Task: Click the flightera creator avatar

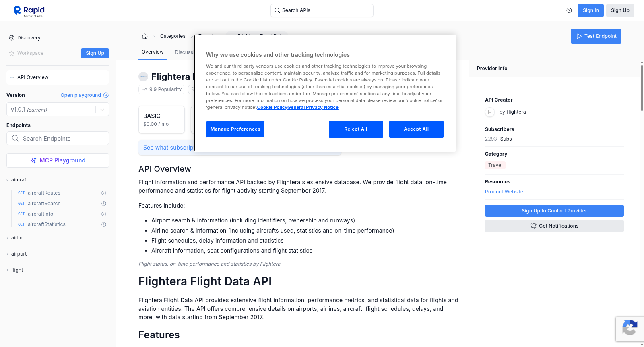Action: pyautogui.click(x=490, y=112)
